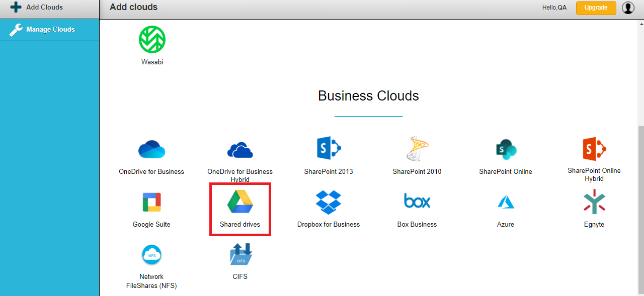Click the OneDrive for Business icon
Screen dimensions: 644x296
tap(151, 149)
